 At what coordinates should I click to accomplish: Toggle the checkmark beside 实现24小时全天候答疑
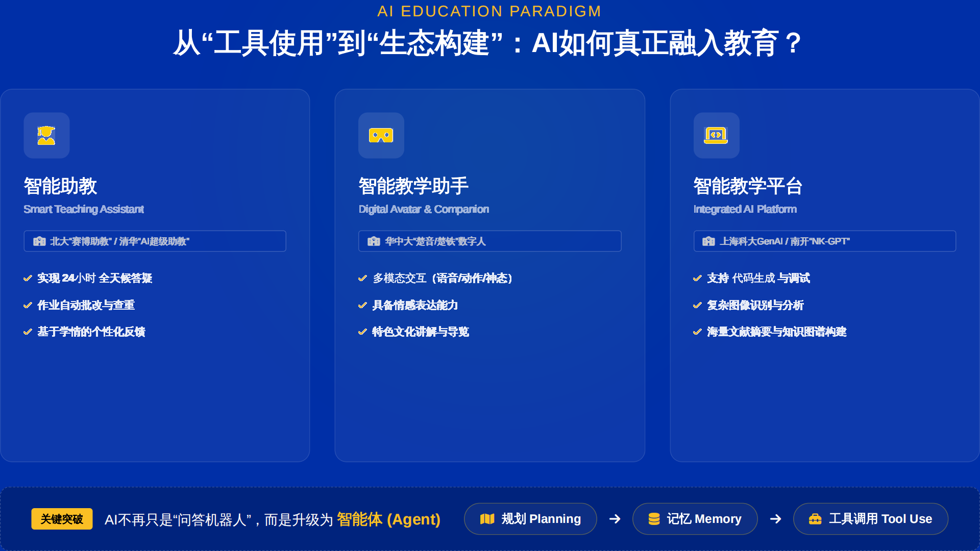28,279
